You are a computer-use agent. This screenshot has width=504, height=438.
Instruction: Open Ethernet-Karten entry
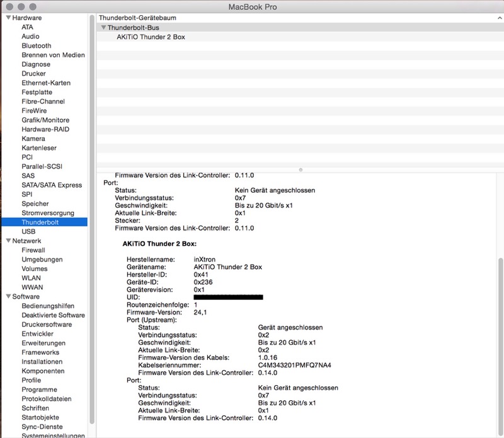coord(46,83)
